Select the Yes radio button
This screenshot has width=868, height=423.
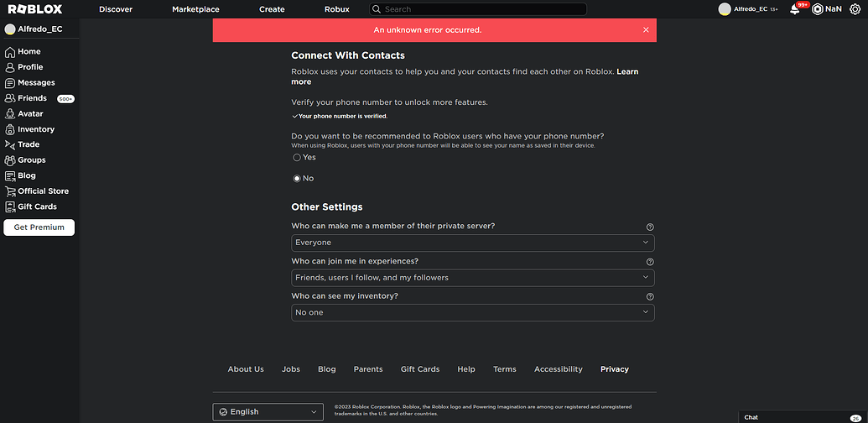[297, 157]
